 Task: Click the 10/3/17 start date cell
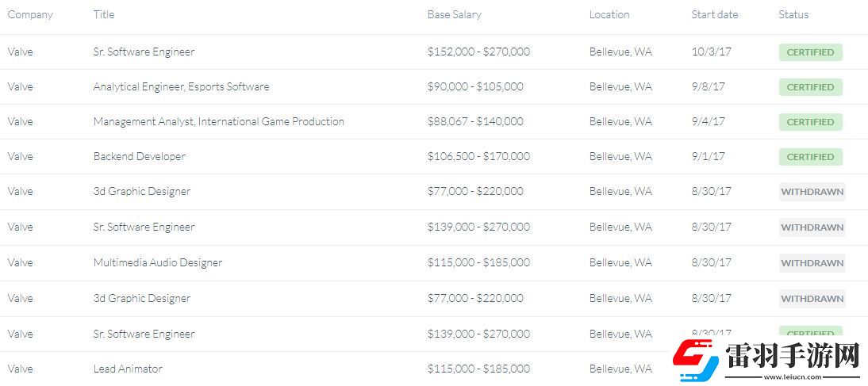point(712,52)
